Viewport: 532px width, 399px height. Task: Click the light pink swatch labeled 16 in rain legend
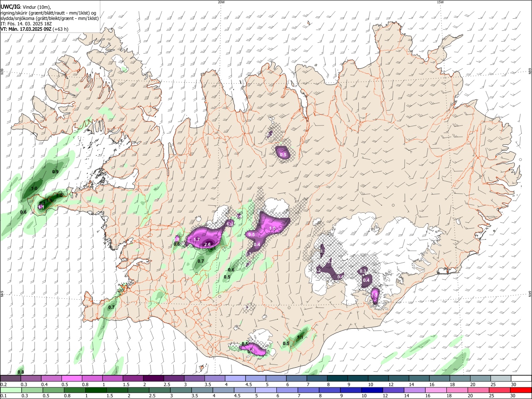click(436, 390)
